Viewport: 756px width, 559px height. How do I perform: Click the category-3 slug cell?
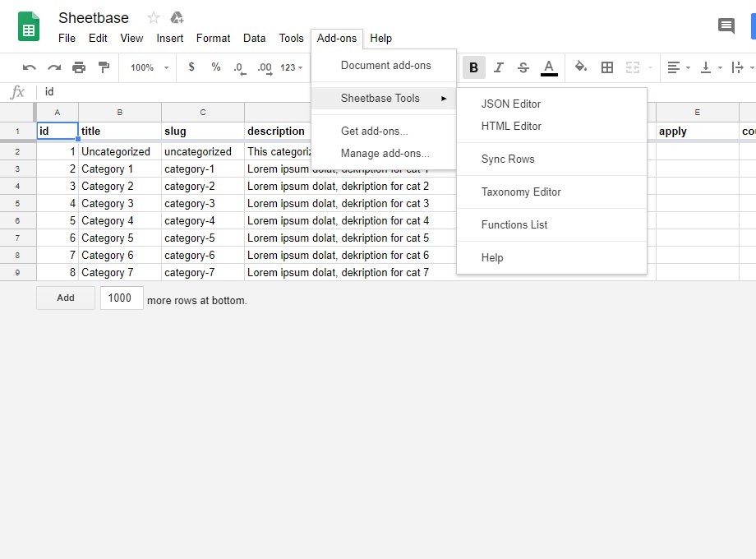202,204
